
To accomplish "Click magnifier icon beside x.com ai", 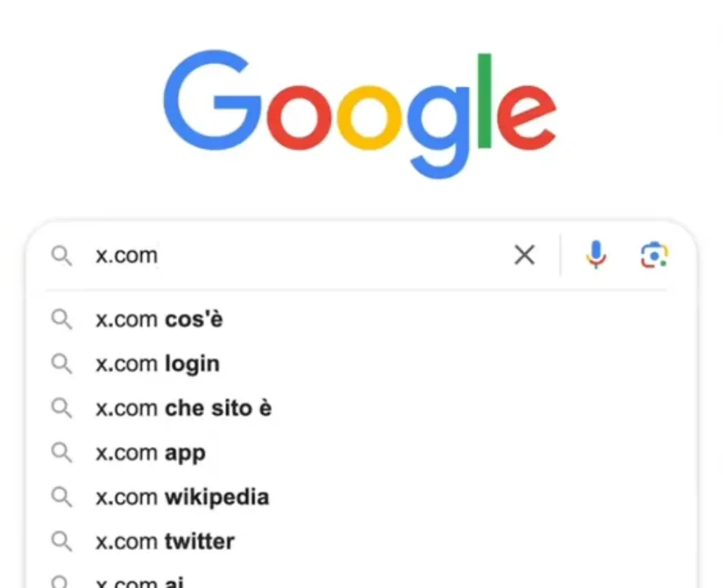I will coord(61,582).
